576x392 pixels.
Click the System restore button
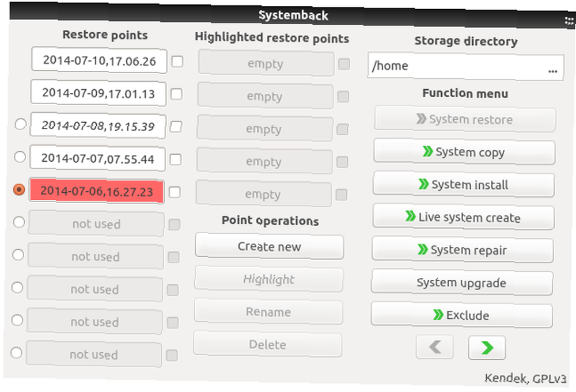pos(465,119)
